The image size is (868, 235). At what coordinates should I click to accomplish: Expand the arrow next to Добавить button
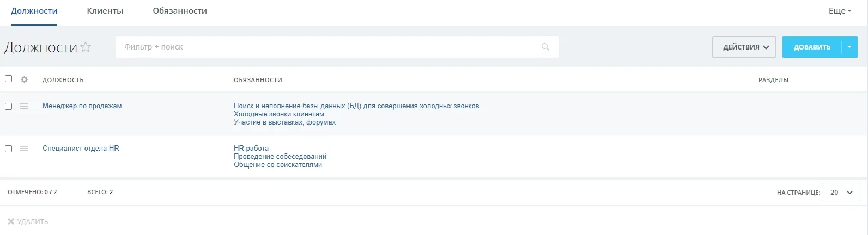click(849, 47)
